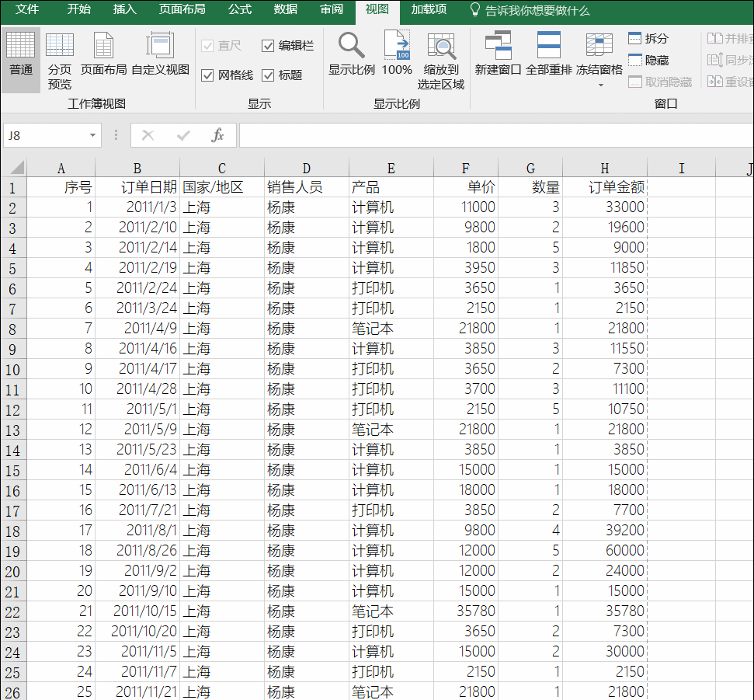Click the 序号 header cell
The height and width of the screenshot is (700, 754).
point(61,187)
